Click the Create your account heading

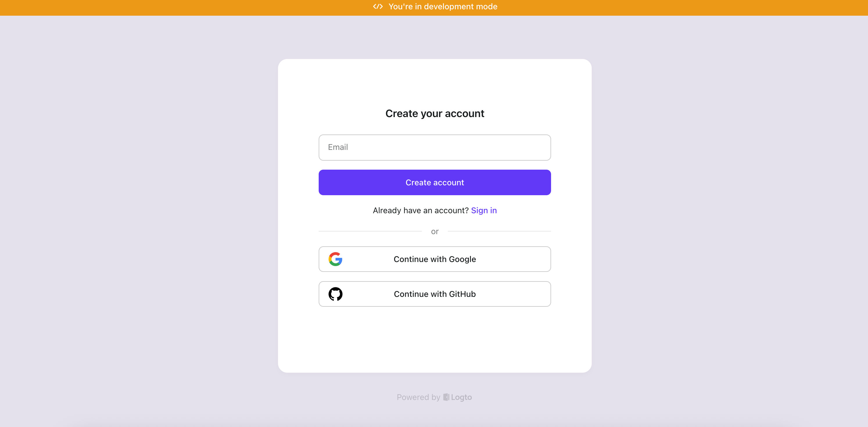(x=435, y=114)
